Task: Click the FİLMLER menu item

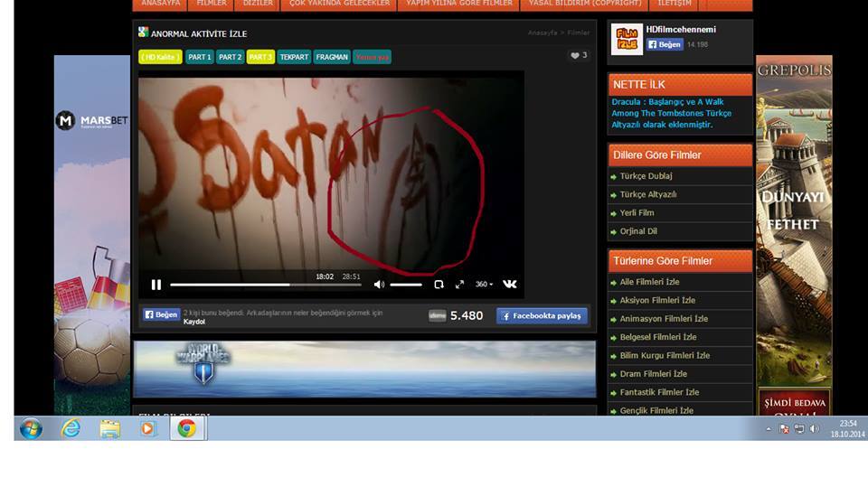Action: pyautogui.click(x=212, y=4)
